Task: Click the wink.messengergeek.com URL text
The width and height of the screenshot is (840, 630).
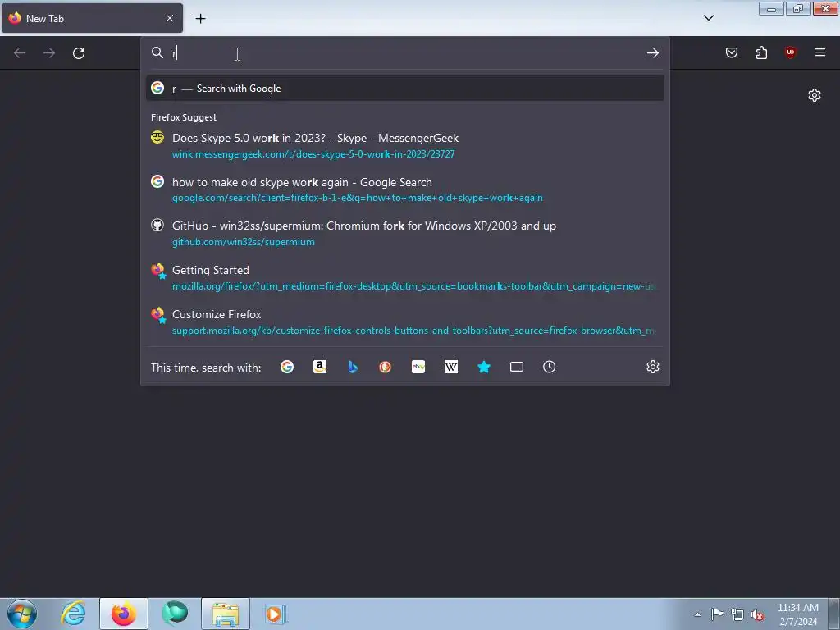Action: tap(313, 154)
